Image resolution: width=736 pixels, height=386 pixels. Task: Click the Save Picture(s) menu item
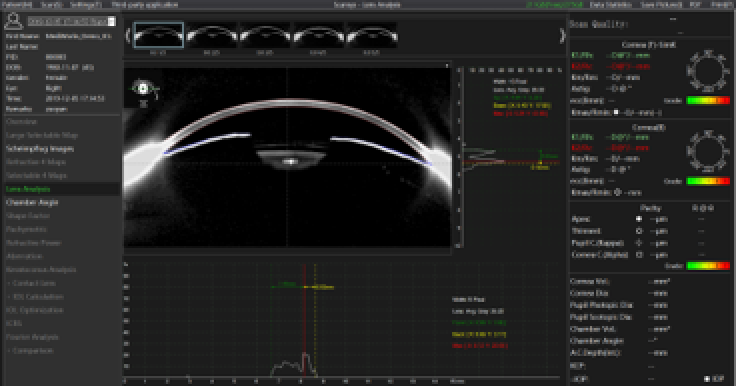click(x=661, y=5)
